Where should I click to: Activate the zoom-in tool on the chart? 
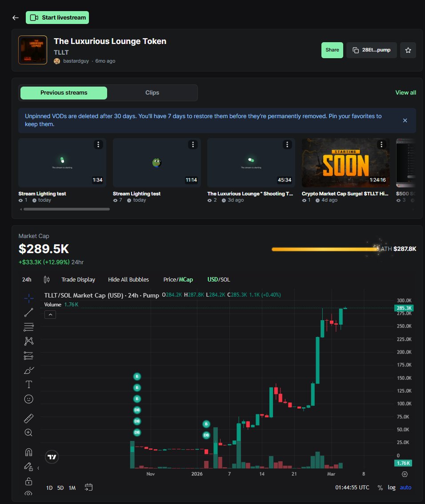pos(28,432)
